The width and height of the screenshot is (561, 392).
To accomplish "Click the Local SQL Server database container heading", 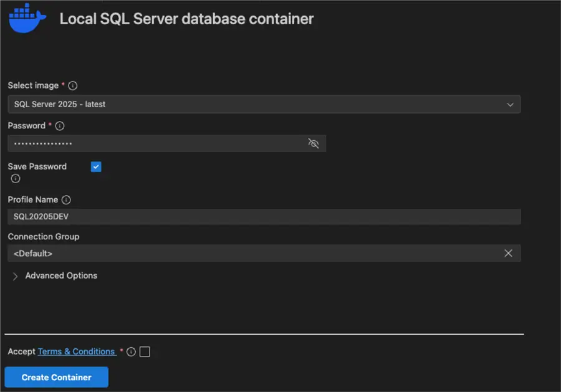I will (186, 19).
